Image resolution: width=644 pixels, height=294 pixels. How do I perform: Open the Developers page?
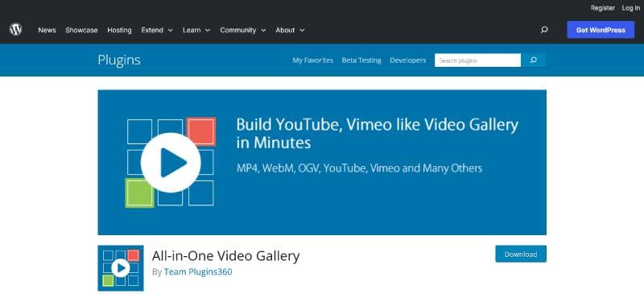[x=408, y=60]
